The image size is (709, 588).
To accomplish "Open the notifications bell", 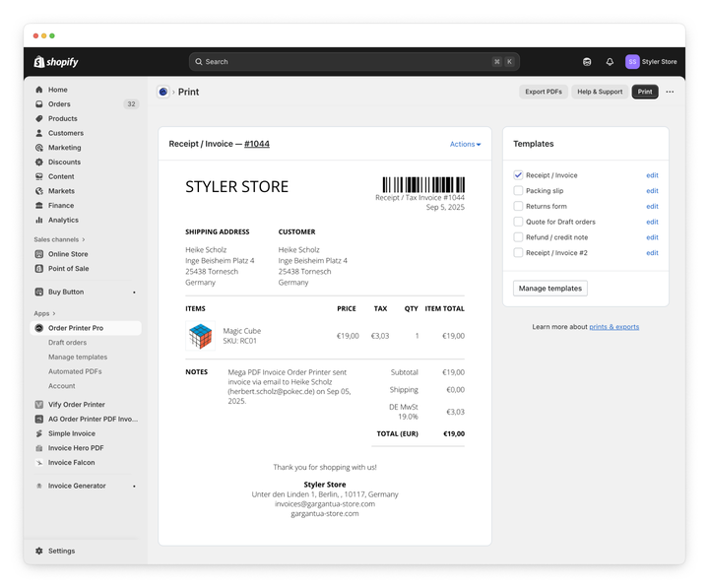I will pos(610,62).
